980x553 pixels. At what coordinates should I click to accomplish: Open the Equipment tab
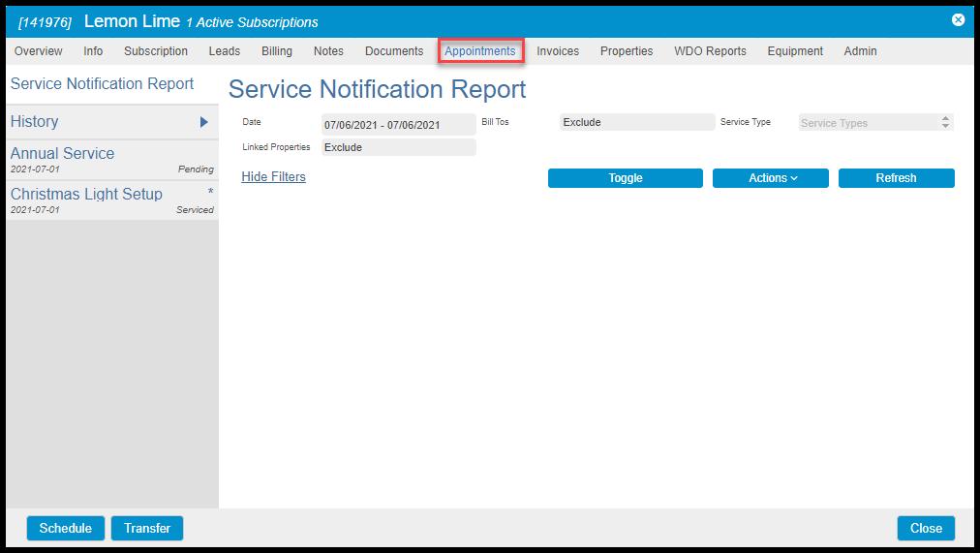click(x=795, y=51)
